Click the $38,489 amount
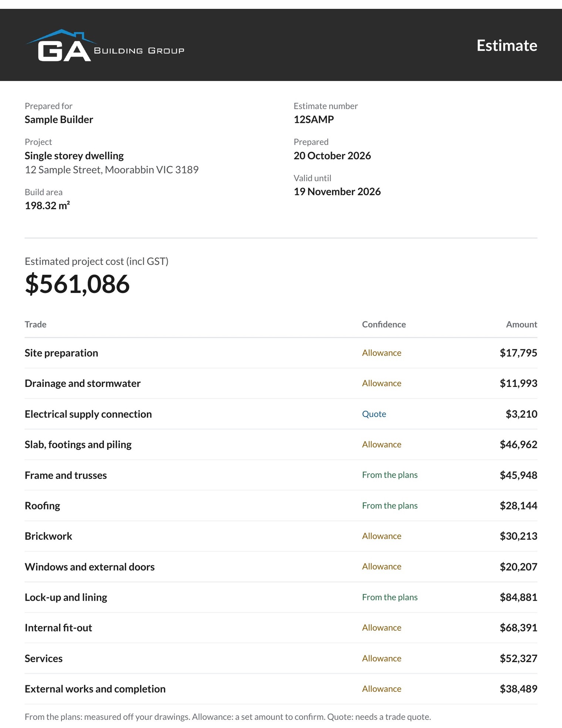This screenshot has height=728, width=562. (x=518, y=689)
